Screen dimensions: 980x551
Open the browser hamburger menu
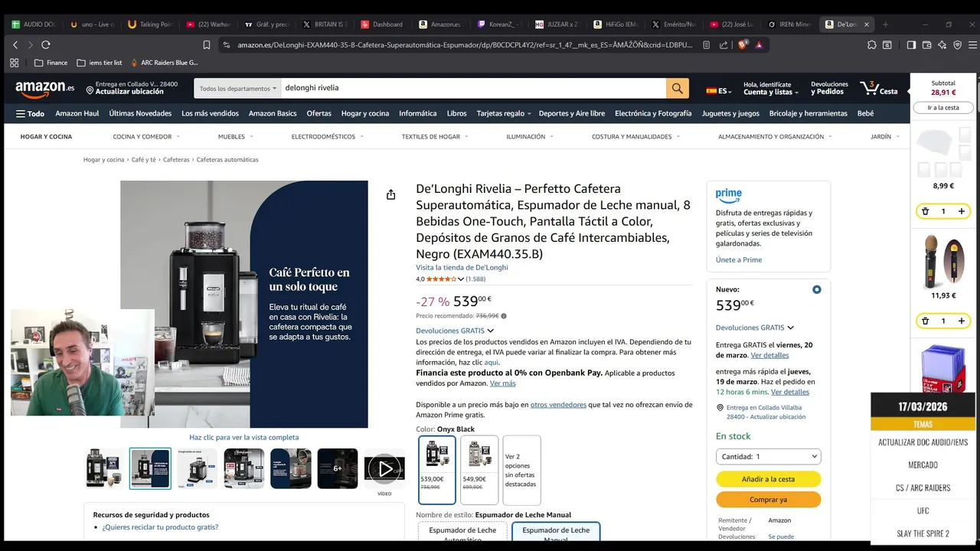point(972,45)
